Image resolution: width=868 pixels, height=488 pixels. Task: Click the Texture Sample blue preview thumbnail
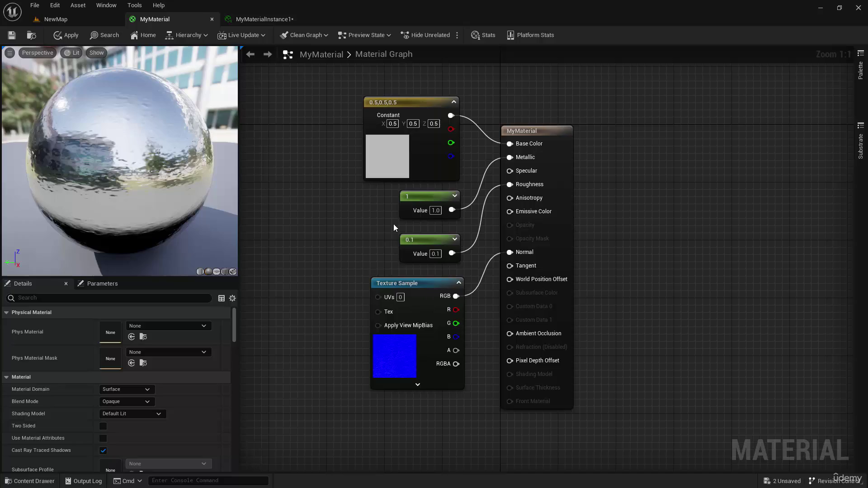pos(395,356)
